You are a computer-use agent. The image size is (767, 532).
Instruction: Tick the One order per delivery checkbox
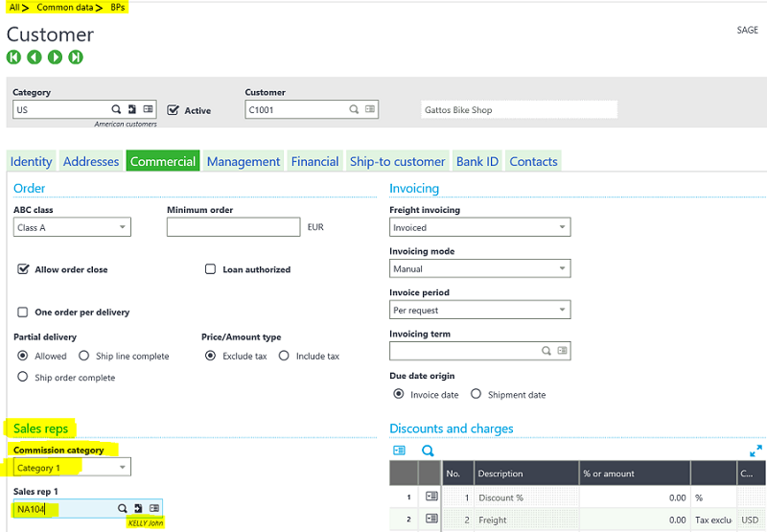click(x=23, y=312)
